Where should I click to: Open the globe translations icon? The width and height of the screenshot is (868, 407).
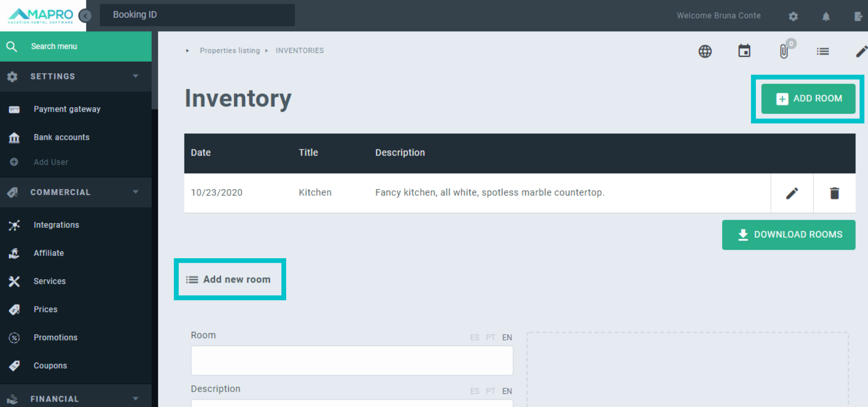705,51
